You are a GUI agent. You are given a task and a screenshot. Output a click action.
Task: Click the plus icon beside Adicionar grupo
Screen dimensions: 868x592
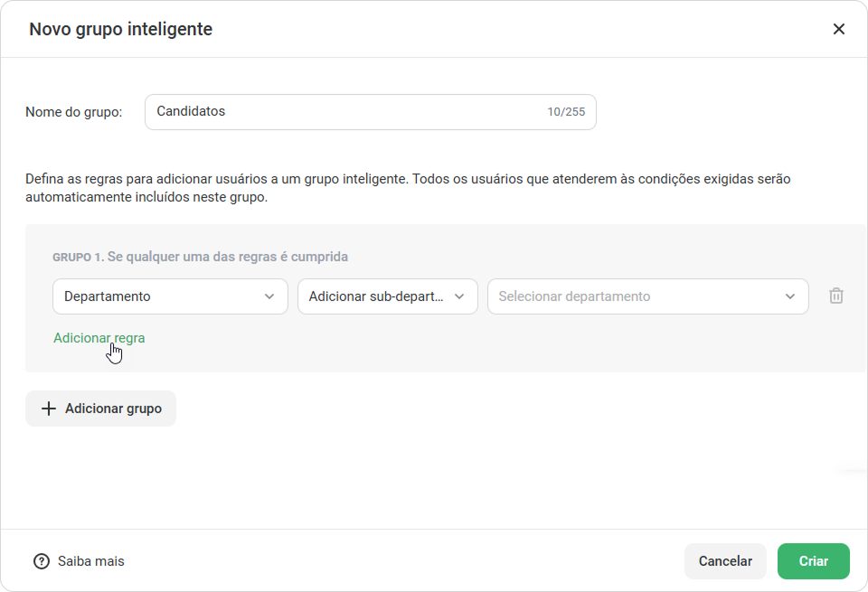49,409
